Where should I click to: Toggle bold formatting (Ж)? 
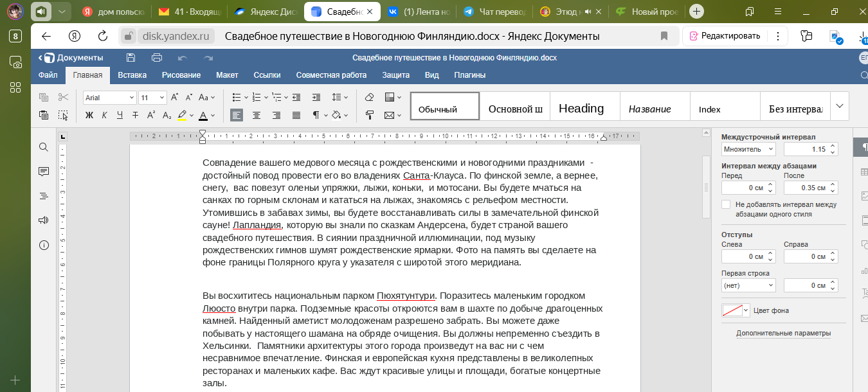pos(89,116)
